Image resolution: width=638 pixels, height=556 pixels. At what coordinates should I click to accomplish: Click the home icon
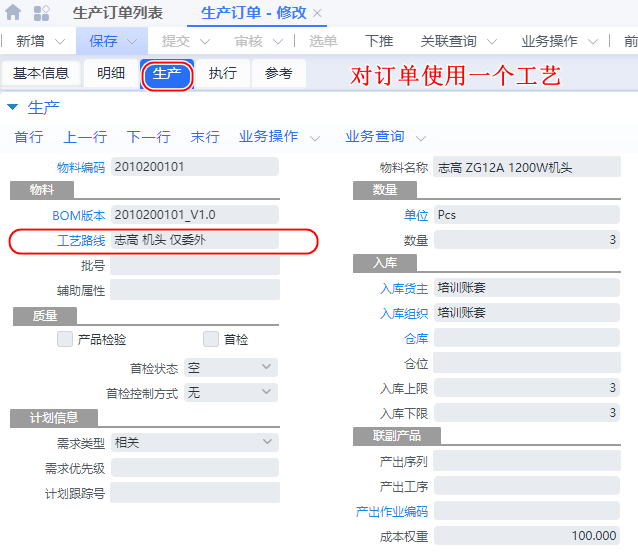pos(14,13)
